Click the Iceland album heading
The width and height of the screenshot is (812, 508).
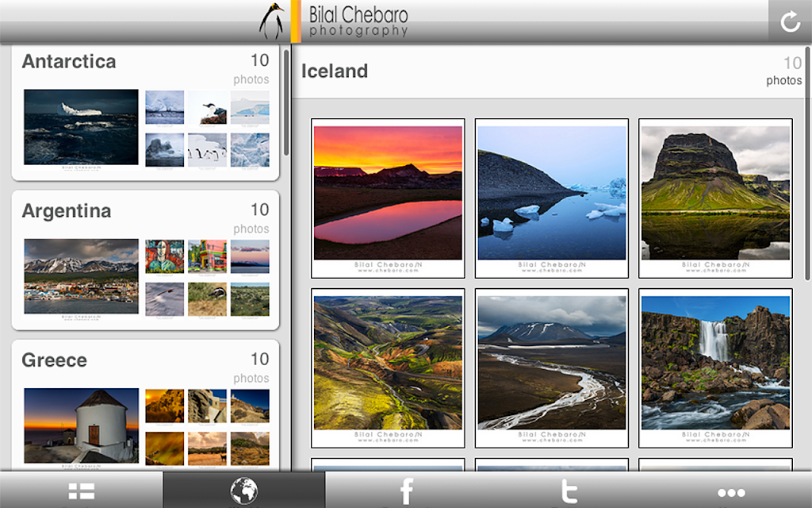click(x=335, y=71)
